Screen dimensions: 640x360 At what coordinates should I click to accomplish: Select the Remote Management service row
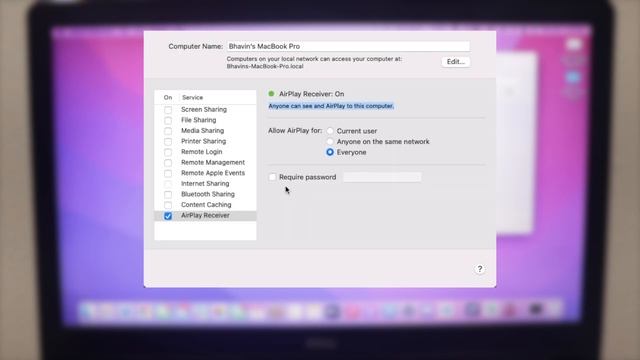(x=205, y=162)
